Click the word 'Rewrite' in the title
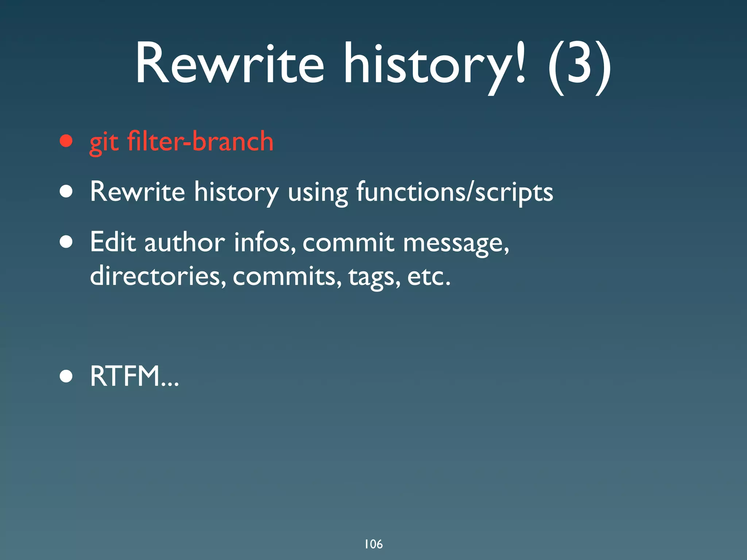 229,64
